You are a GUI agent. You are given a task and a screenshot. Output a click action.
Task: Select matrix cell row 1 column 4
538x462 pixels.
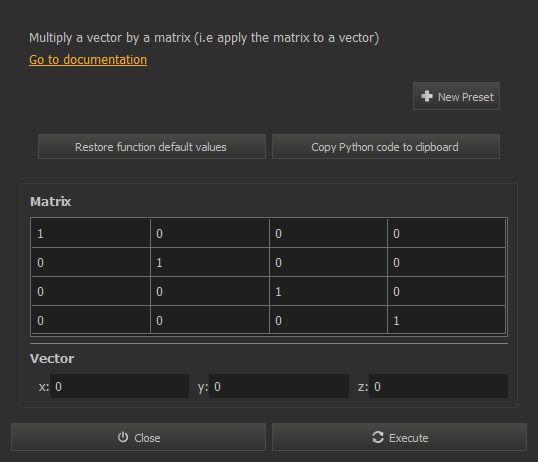(x=446, y=233)
